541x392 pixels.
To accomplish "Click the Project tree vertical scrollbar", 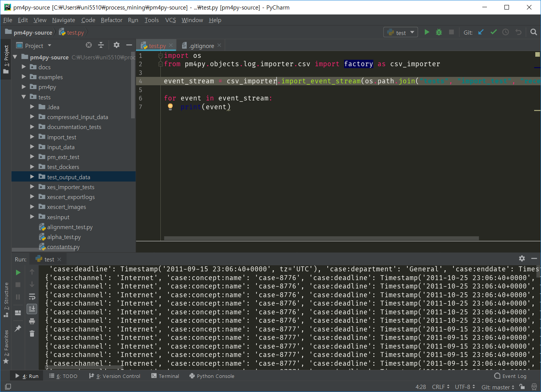I will pos(133,85).
